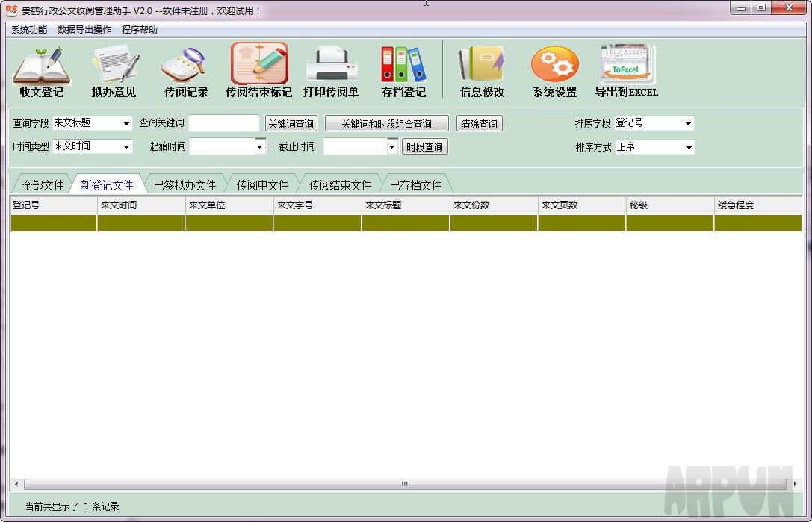812x522 pixels.
Task: Click the horizontal scrollbar at bottom
Action: point(403,484)
